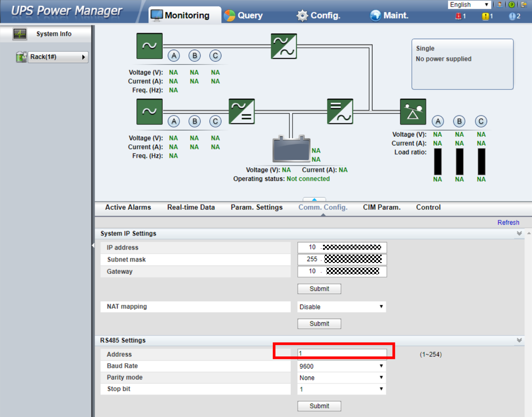The image size is (532, 417).
Task: Open the Active Alarms tab
Action: coord(128,207)
